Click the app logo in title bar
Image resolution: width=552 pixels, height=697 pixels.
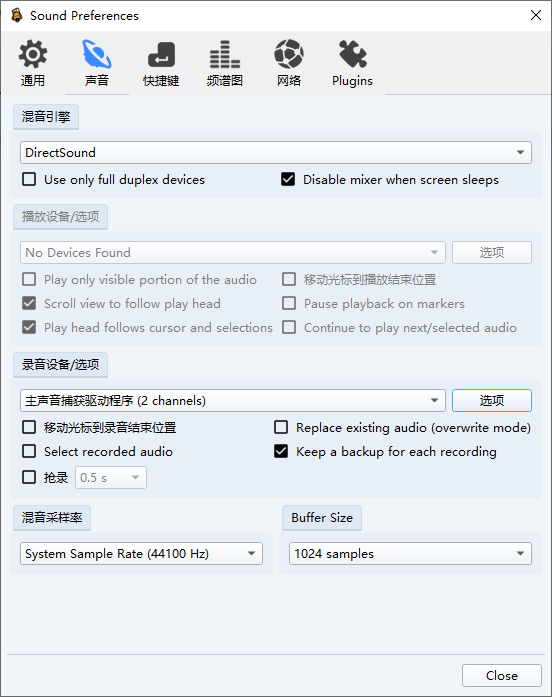tap(16, 16)
